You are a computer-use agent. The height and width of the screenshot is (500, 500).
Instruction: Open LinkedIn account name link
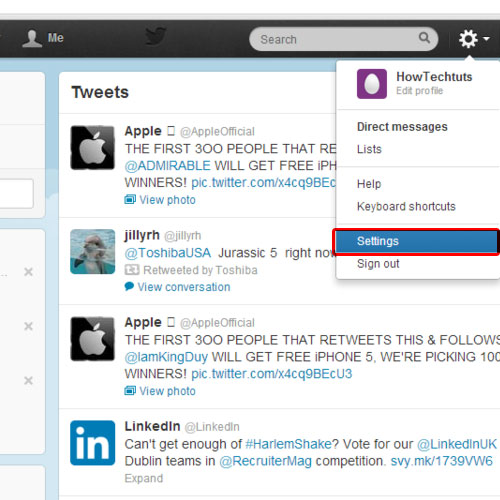pos(152,426)
